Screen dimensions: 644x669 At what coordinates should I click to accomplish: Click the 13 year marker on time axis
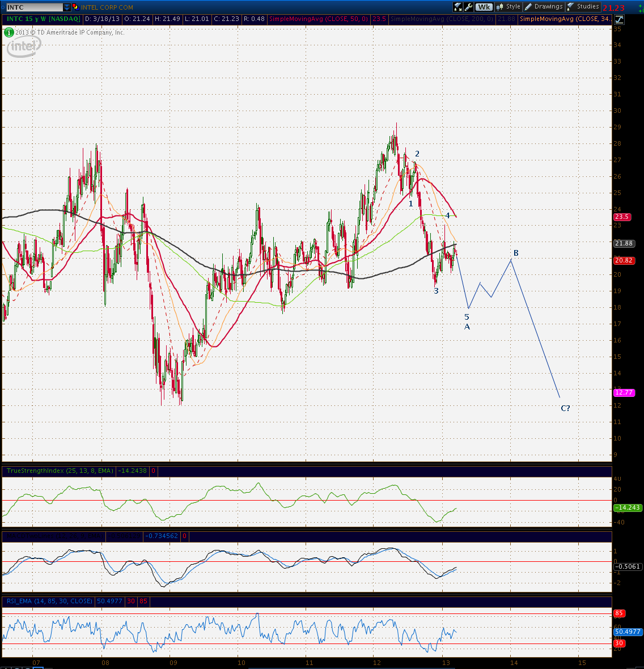(x=446, y=663)
